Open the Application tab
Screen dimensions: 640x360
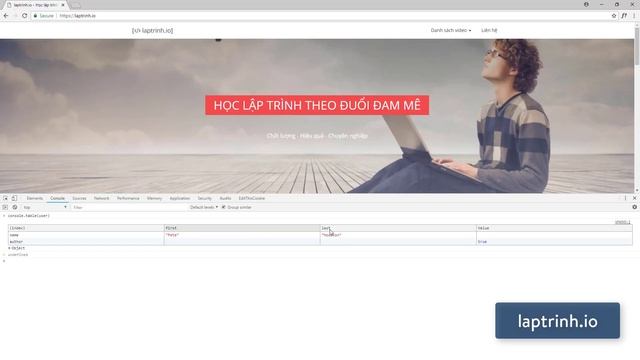[x=180, y=198]
